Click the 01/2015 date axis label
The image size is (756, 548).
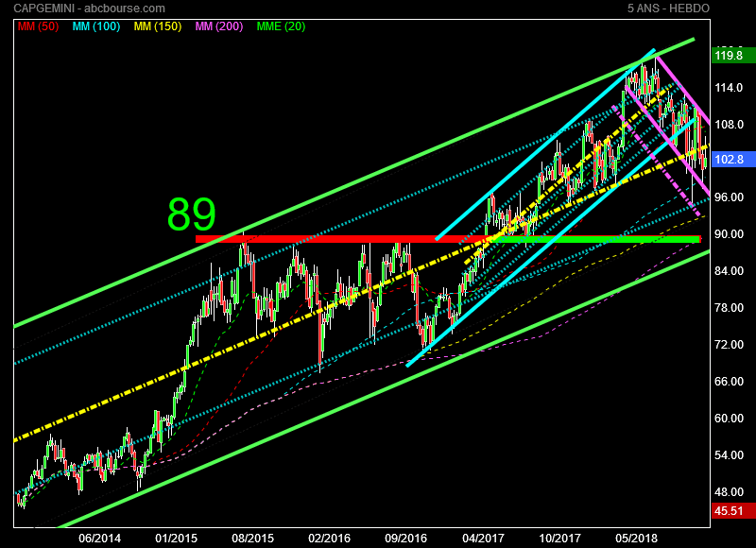176,538
